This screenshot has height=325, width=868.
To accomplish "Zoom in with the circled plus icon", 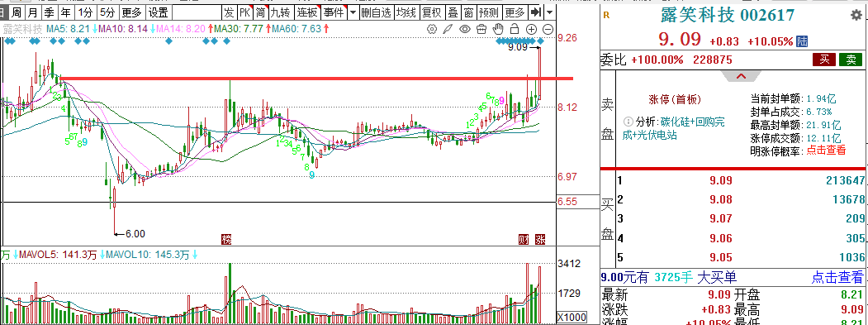I will point(531,29).
